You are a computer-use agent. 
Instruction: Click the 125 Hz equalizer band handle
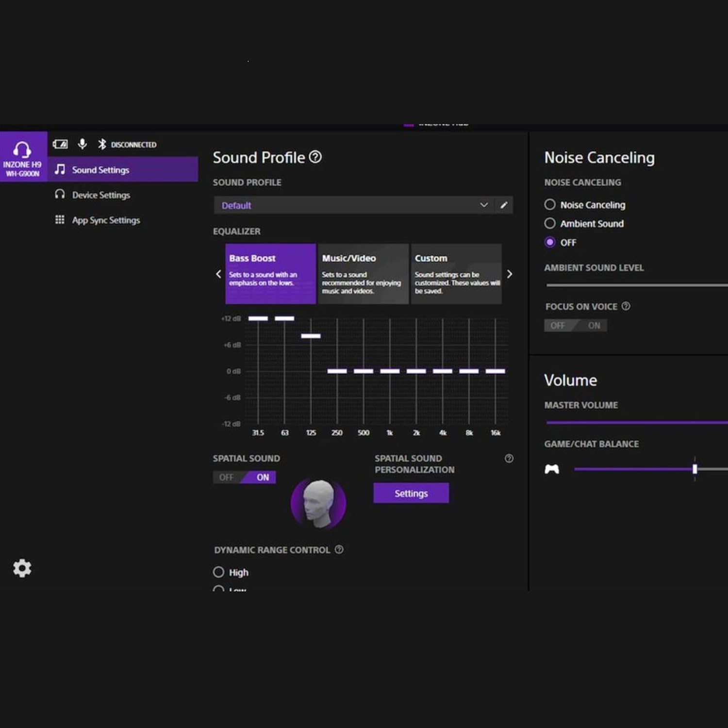311,336
